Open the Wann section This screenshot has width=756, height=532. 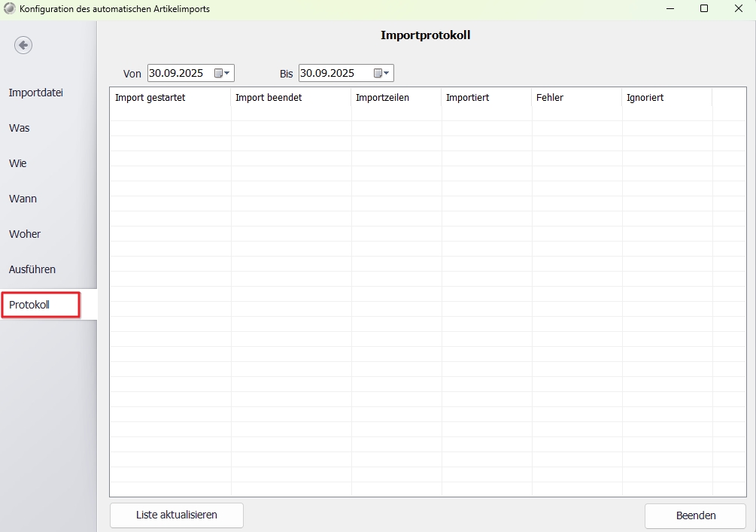[x=23, y=199]
